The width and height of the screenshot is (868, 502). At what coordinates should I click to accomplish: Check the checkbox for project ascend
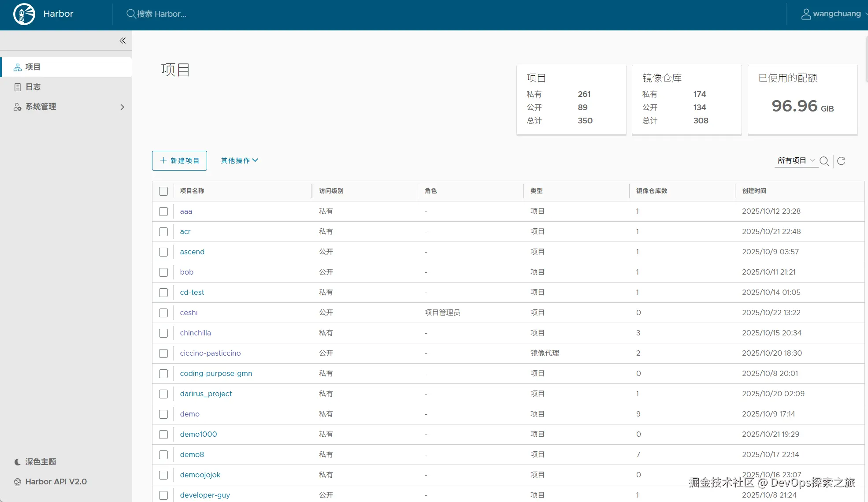point(163,252)
